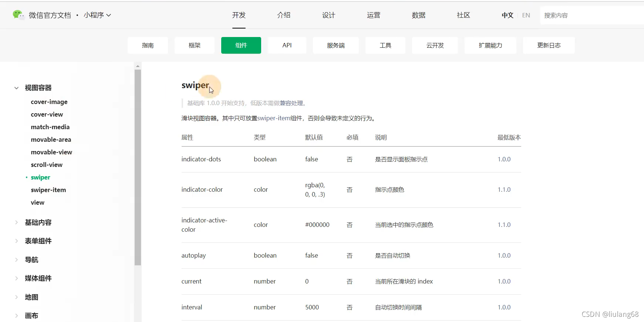Open the 指南 section button
This screenshot has width=644, height=322.
(148, 45)
